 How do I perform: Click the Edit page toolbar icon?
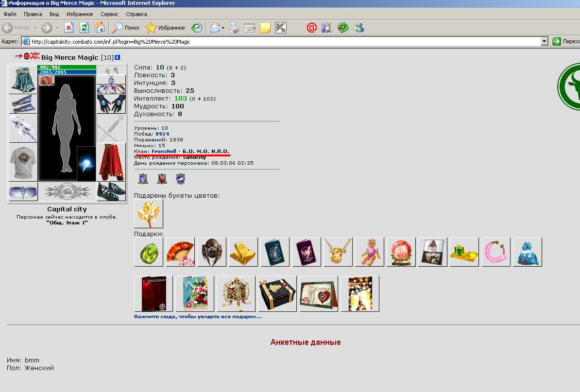click(x=250, y=28)
